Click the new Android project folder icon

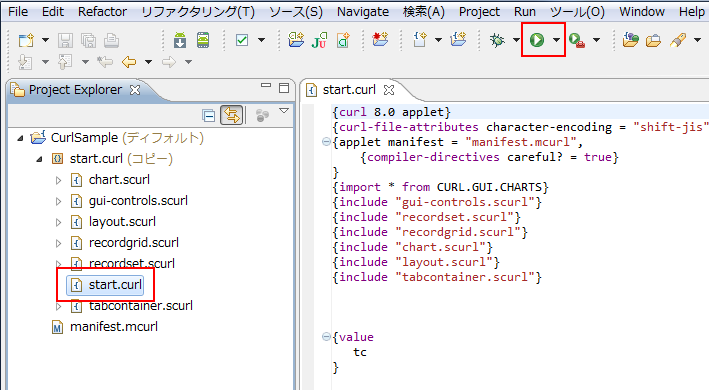[x=296, y=40]
